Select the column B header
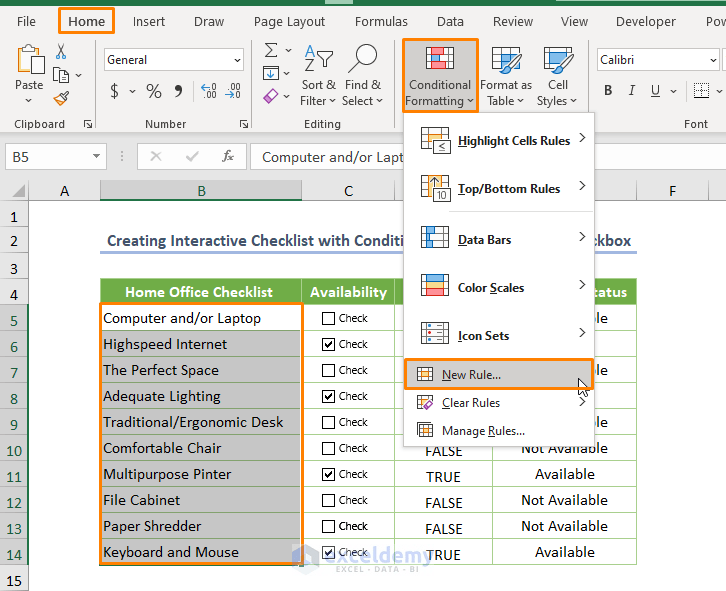Image resolution: width=726 pixels, height=591 pixels. tap(201, 190)
